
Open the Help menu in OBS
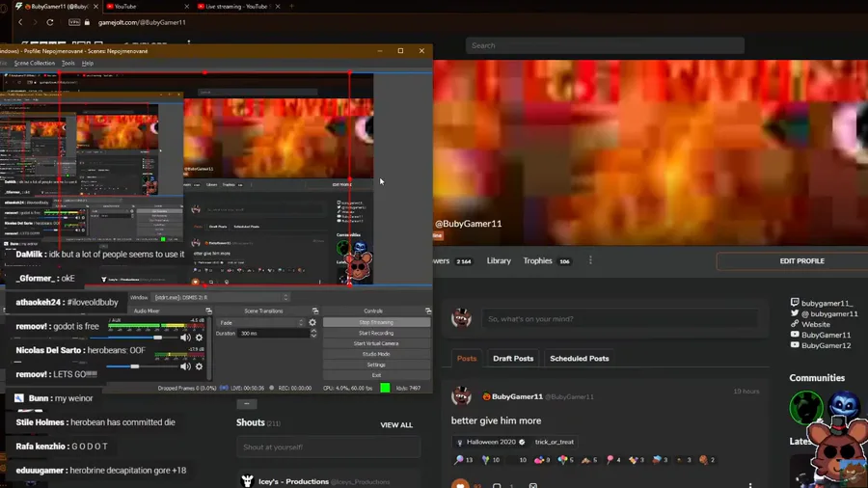(88, 63)
